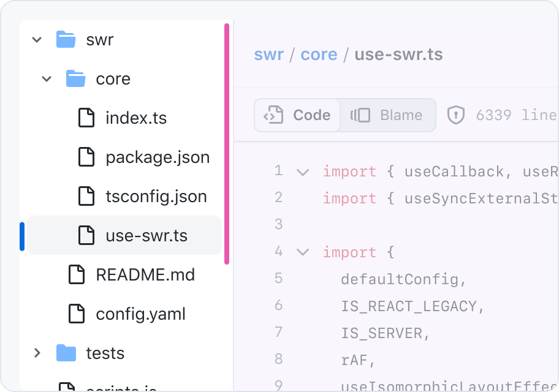
Task: Go to swr in the breadcrumb
Action: coord(269,55)
